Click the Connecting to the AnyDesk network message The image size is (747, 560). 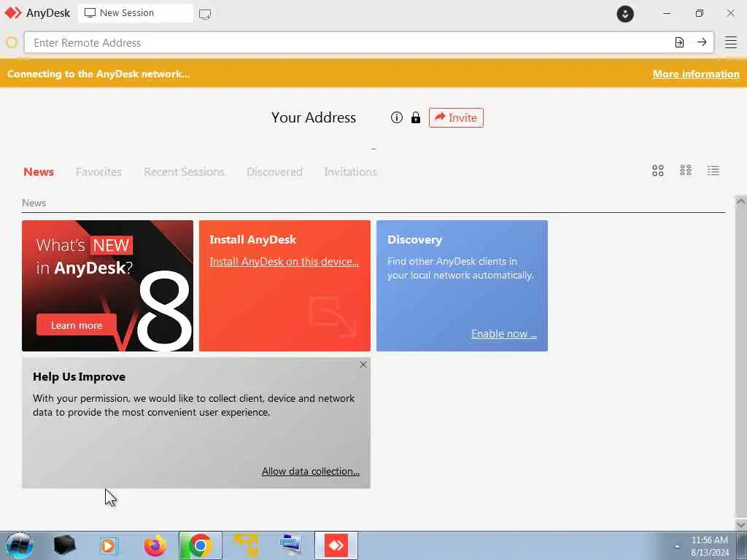pyautogui.click(x=98, y=74)
